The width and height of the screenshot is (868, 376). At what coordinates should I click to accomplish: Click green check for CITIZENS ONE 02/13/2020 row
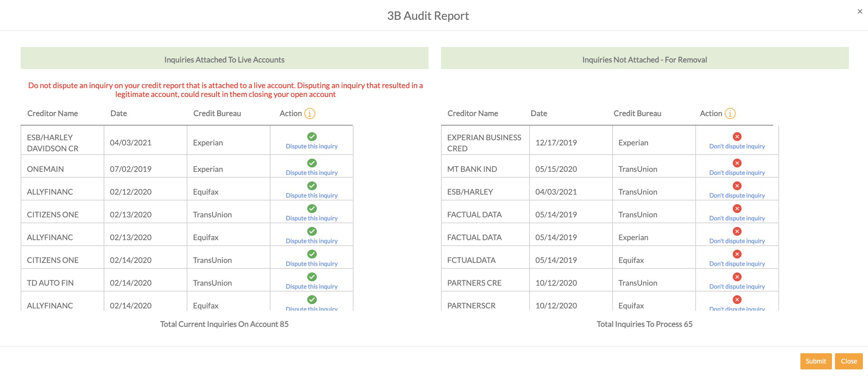click(312, 209)
